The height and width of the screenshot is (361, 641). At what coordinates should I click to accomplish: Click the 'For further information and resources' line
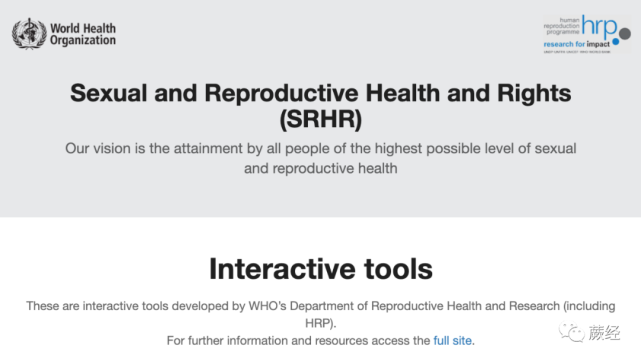click(x=320, y=341)
